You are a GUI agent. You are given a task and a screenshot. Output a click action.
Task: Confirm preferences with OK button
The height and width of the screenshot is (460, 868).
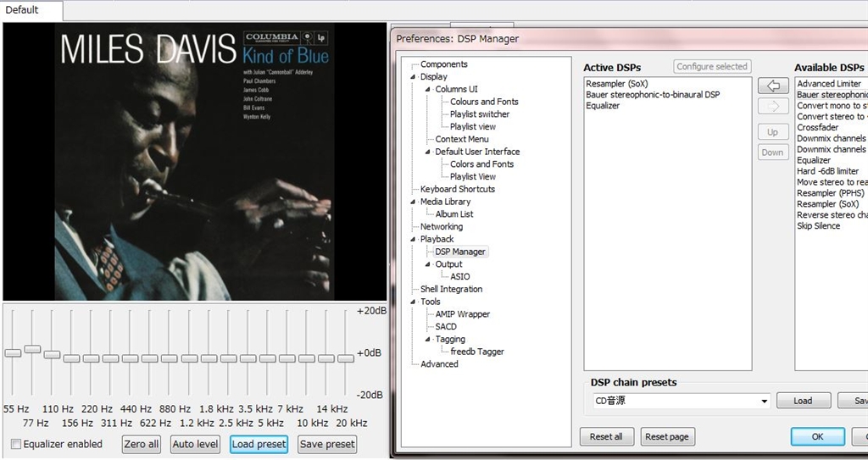pyautogui.click(x=818, y=437)
